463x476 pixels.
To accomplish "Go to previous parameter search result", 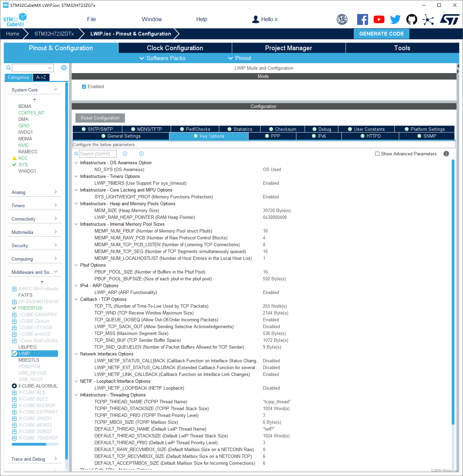I will (x=125, y=154).
